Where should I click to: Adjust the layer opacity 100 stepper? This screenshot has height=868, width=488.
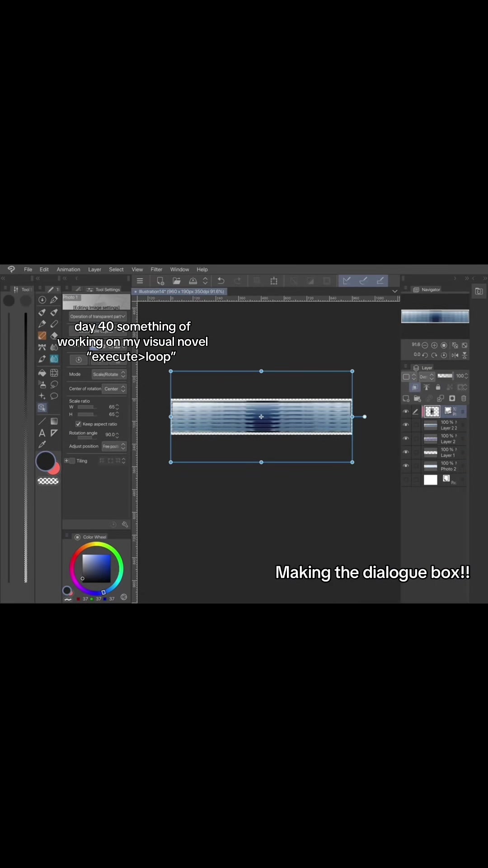[x=466, y=376]
